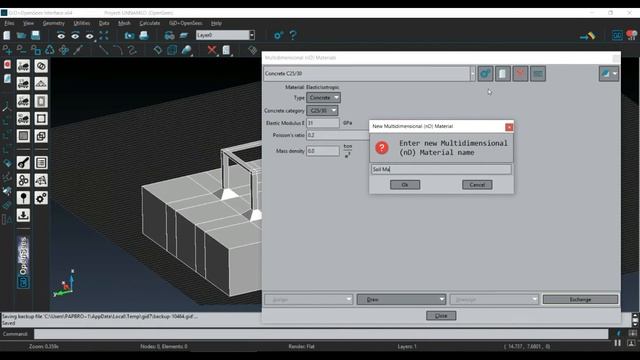Select the create NURBS curve tool
The image size is (640, 360).
132,50
